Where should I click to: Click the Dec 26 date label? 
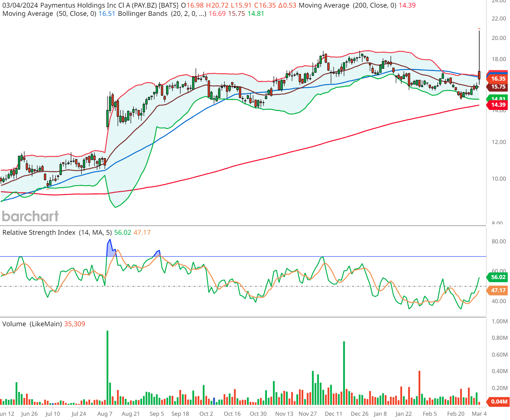coord(360,414)
